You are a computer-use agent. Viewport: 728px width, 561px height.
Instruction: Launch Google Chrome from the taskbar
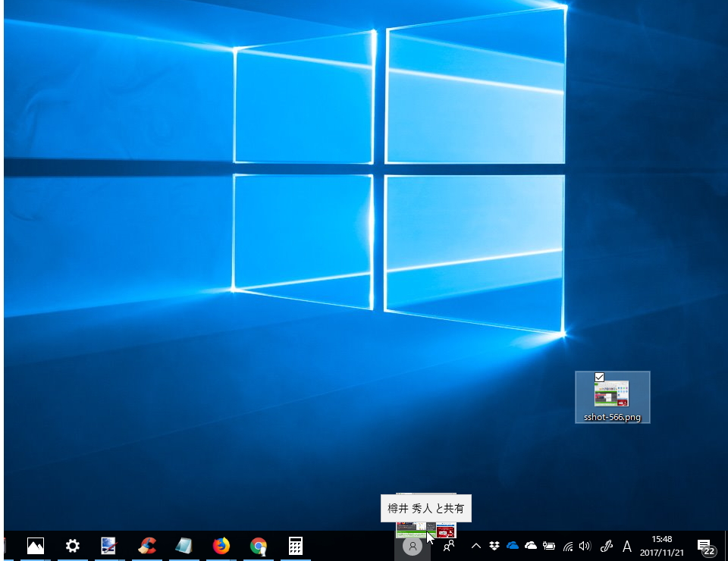tap(259, 546)
